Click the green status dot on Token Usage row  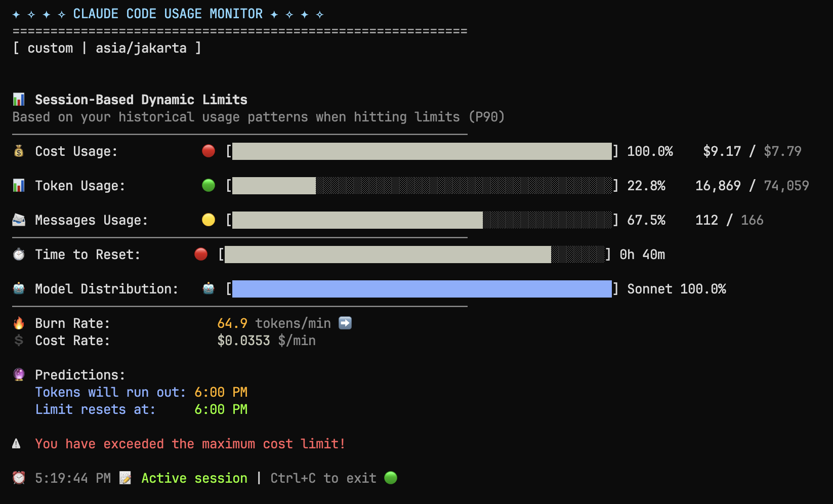click(x=209, y=185)
